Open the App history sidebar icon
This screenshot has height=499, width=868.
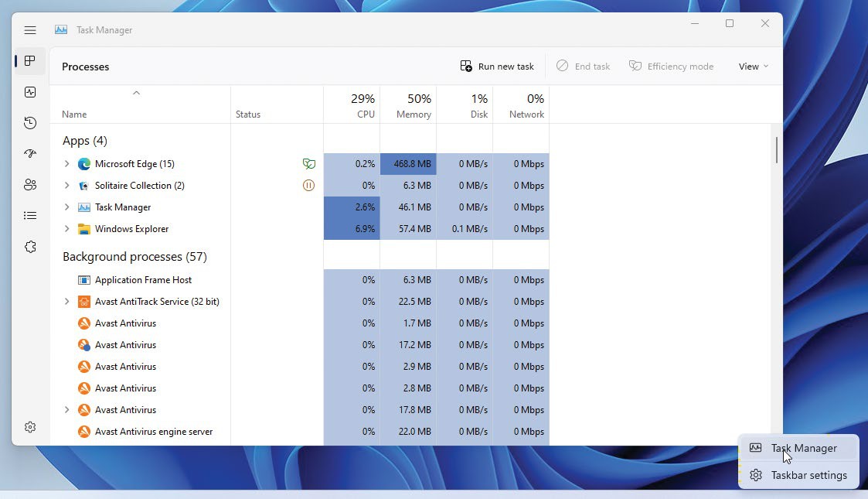point(30,123)
